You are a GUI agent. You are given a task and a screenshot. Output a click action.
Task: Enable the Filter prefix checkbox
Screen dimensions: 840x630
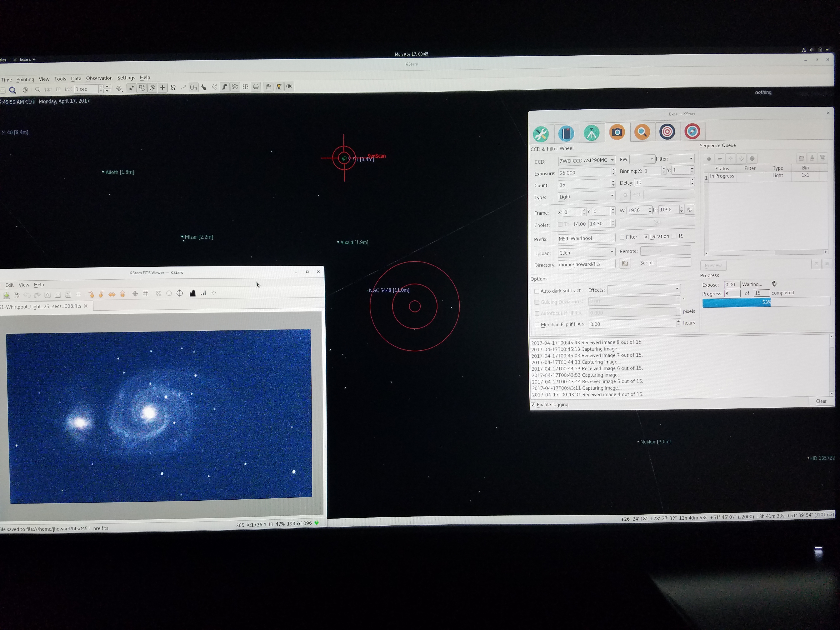coord(622,237)
